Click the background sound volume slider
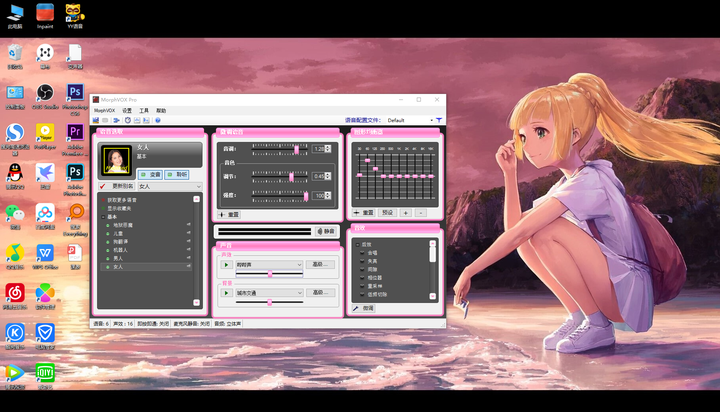The width and height of the screenshot is (720, 412). click(x=270, y=302)
